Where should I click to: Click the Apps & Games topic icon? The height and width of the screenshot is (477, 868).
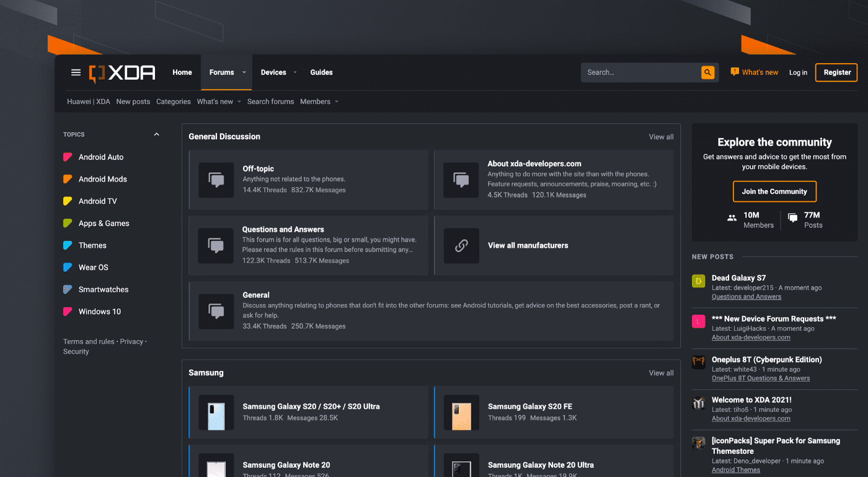click(x=68, y=224)
